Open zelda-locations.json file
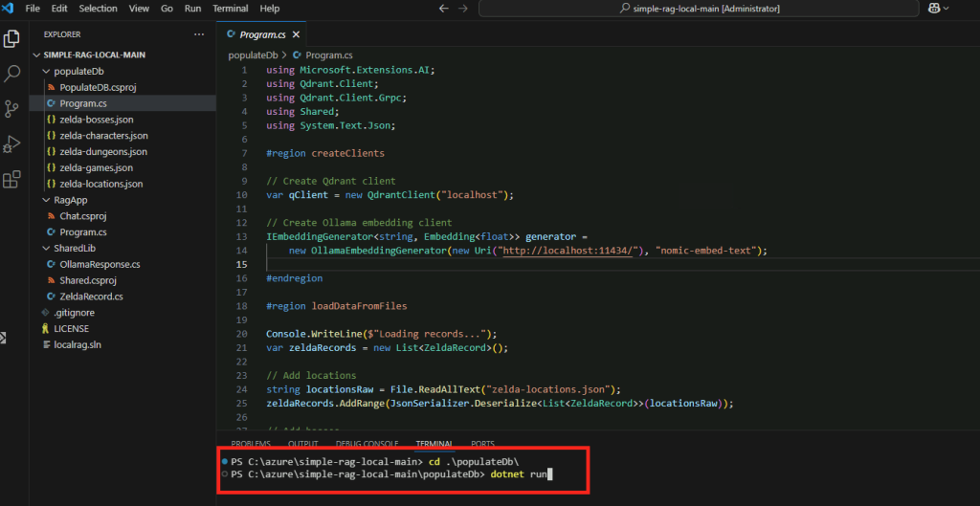 point(100,184)
